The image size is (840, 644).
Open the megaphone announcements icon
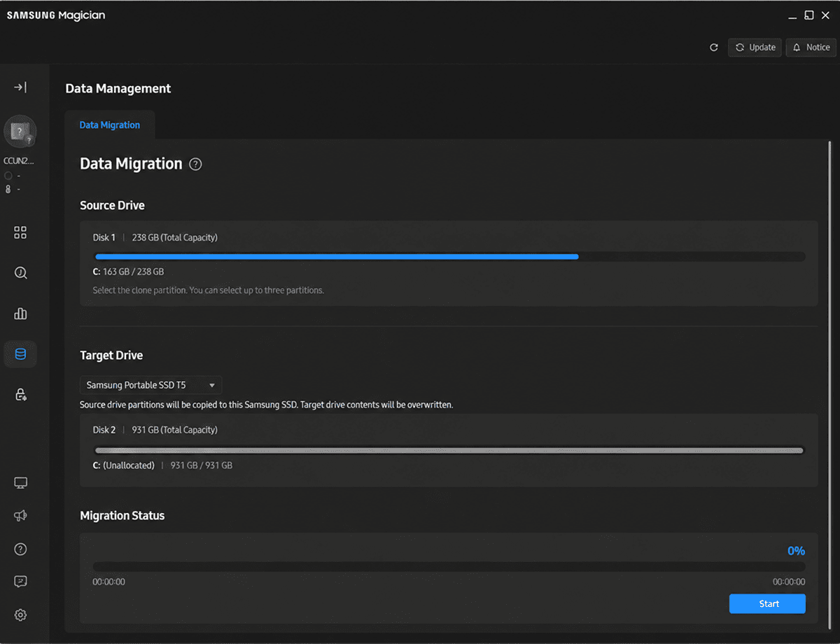[20, 516]
